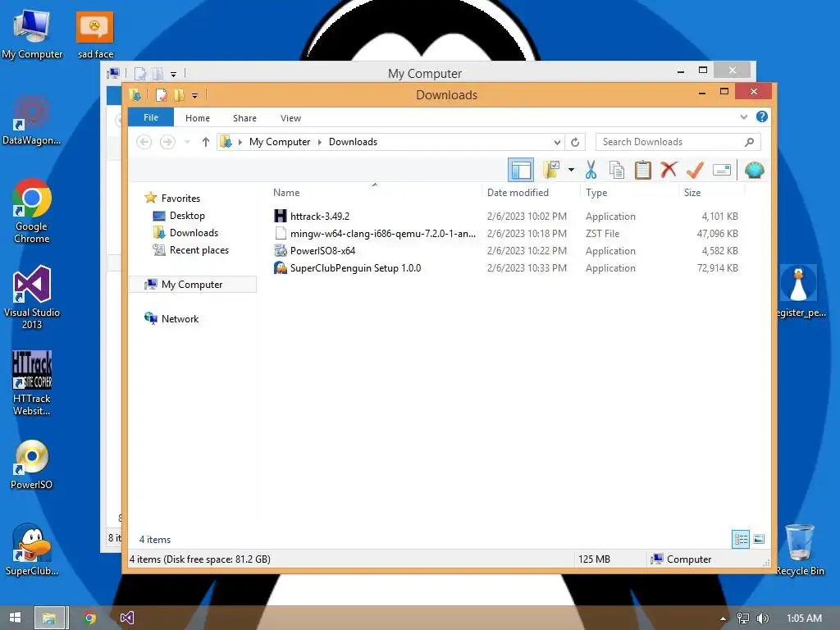Switch to Details view icon
This screenshot has height=630, width=840.
(x=741, y=539)
